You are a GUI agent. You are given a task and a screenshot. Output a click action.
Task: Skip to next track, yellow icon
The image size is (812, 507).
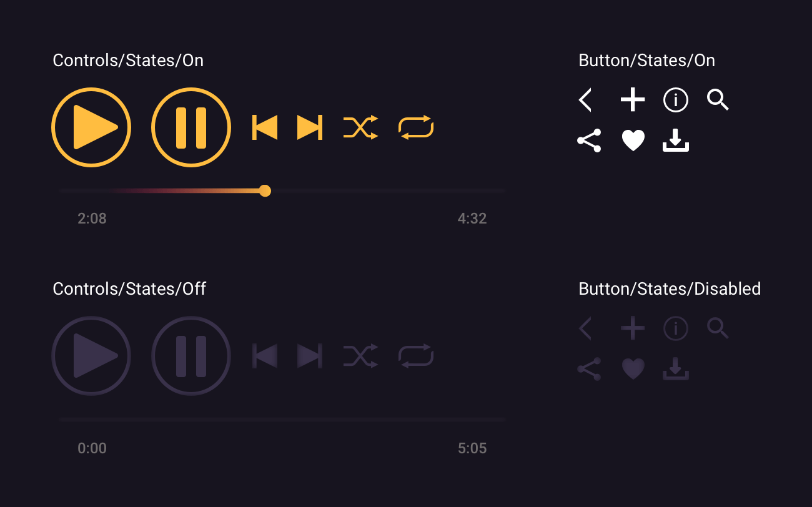point(310,127)
